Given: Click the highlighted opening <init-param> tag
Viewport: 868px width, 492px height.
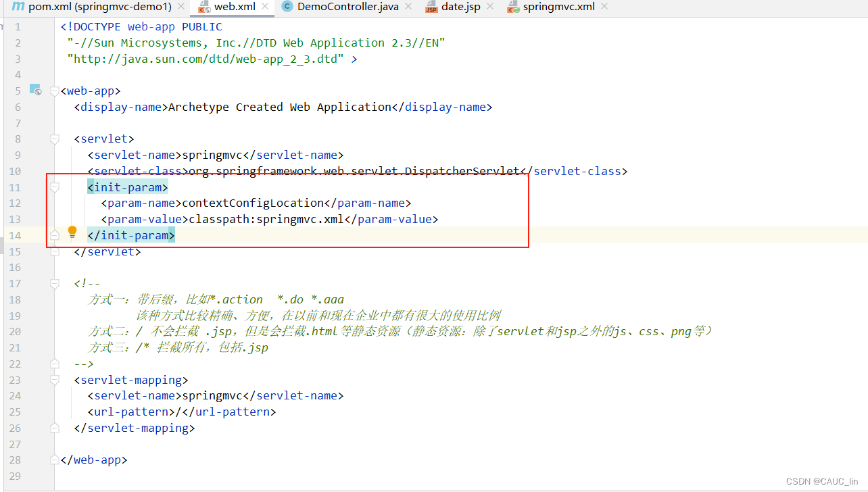Looking at the screenshot, I should click(x=128, y=187).
